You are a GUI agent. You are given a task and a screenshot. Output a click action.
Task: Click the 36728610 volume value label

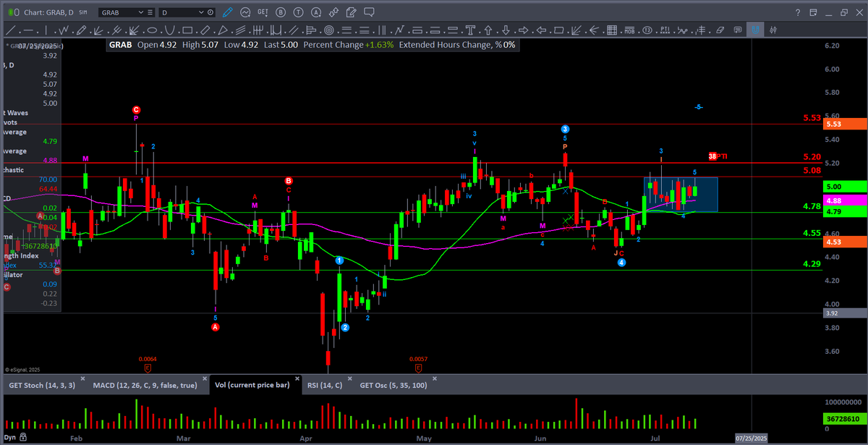(845, 418)
